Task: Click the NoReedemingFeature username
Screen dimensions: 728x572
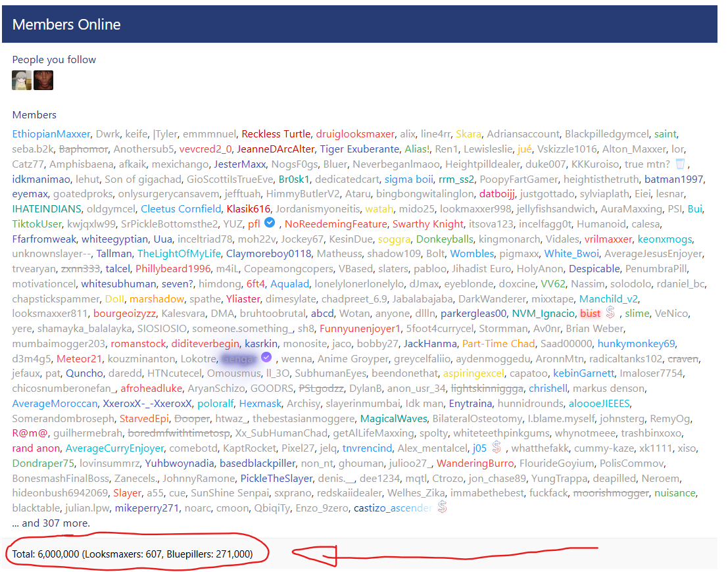Action: (x=335, y=224)
